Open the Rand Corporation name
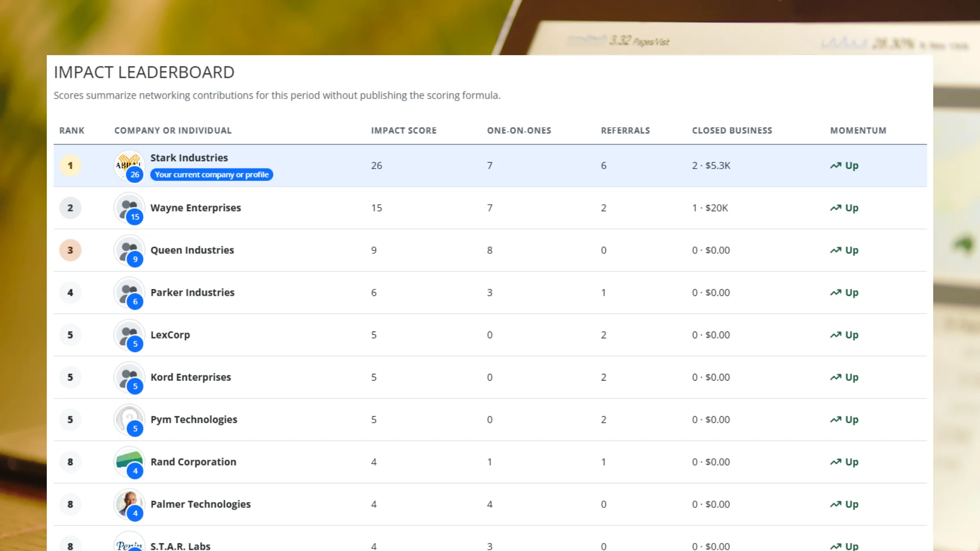 coord(193,462)
